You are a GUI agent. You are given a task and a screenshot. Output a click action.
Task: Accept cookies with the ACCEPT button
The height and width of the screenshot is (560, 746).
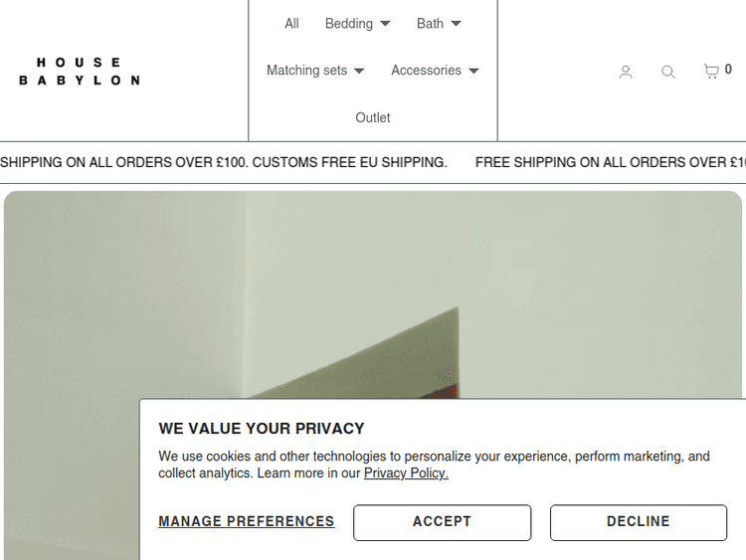pyautogui.click(x=442, y=522)
